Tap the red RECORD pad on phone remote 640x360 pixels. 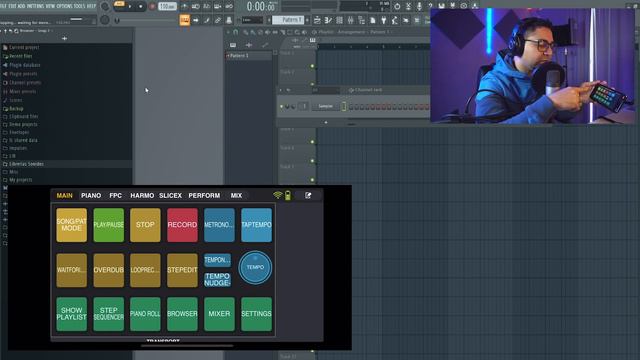tap(182, 225)
